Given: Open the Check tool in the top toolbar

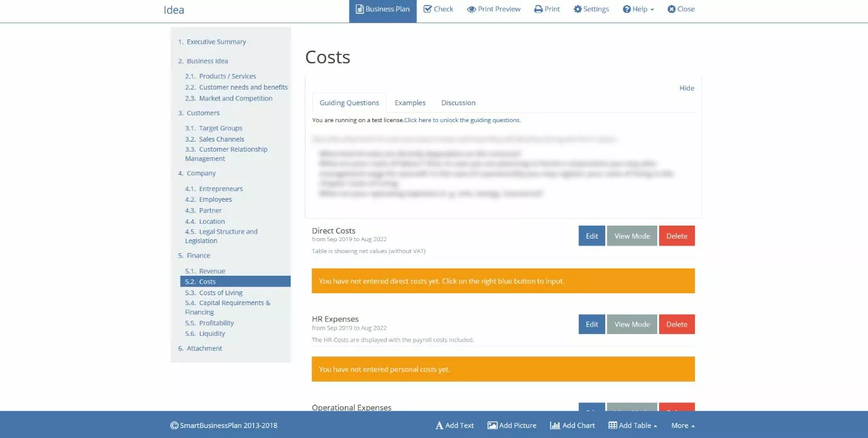Looking at the screenshot, I should coord(438,9).
